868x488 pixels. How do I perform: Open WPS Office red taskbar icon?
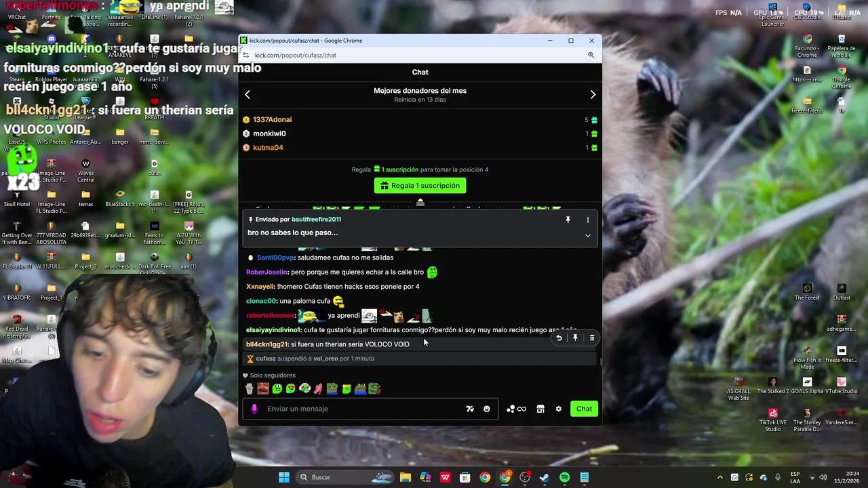tap(445, 477)
